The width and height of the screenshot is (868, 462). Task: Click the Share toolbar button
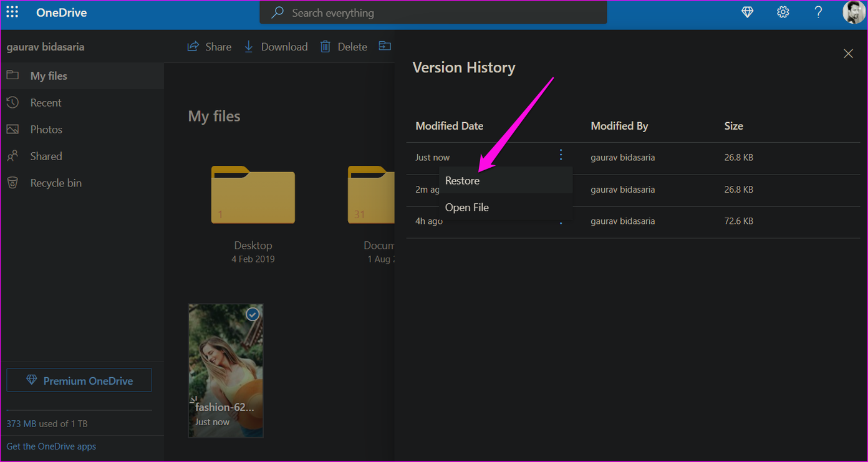pyautogui.click(x=210, y=47)
